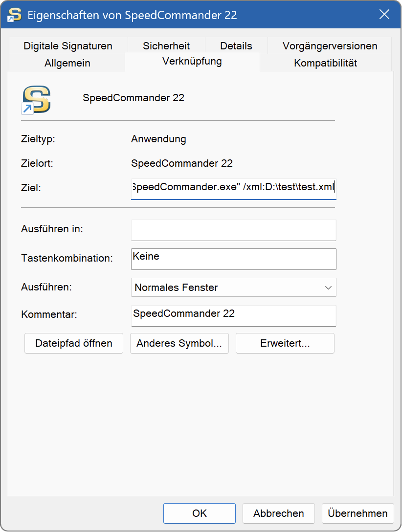Click the empty Ausführen in field
Screen dimensions: 402x532
pyautogui.click(x=233, y=230)
